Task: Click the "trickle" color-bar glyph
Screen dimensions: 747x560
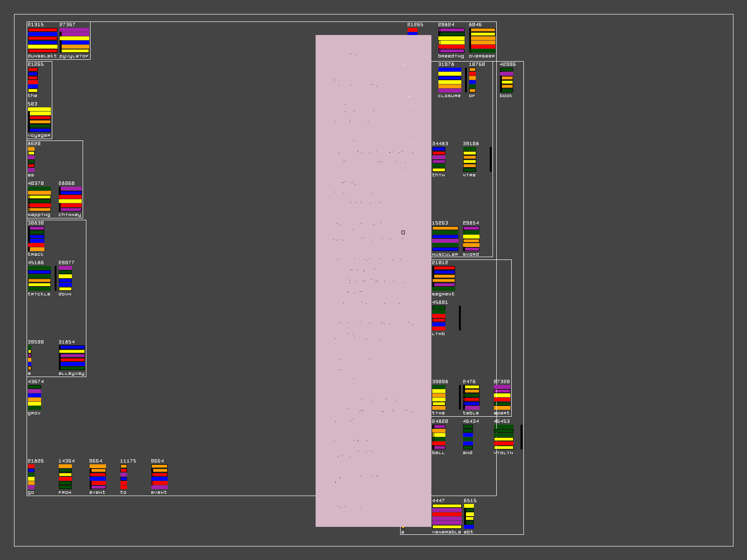Action: click(40, 278)
